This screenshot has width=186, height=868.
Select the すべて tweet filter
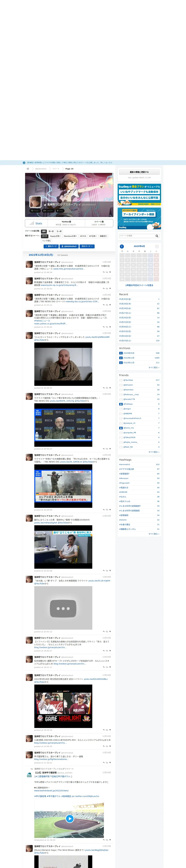pyautogui.click(x=45, y=236)
